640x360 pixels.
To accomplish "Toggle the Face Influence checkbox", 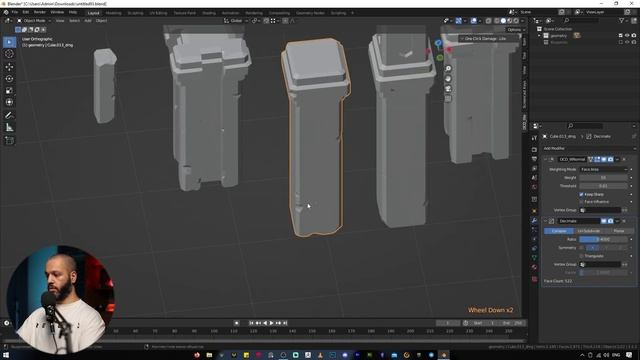I will (581, 202).
